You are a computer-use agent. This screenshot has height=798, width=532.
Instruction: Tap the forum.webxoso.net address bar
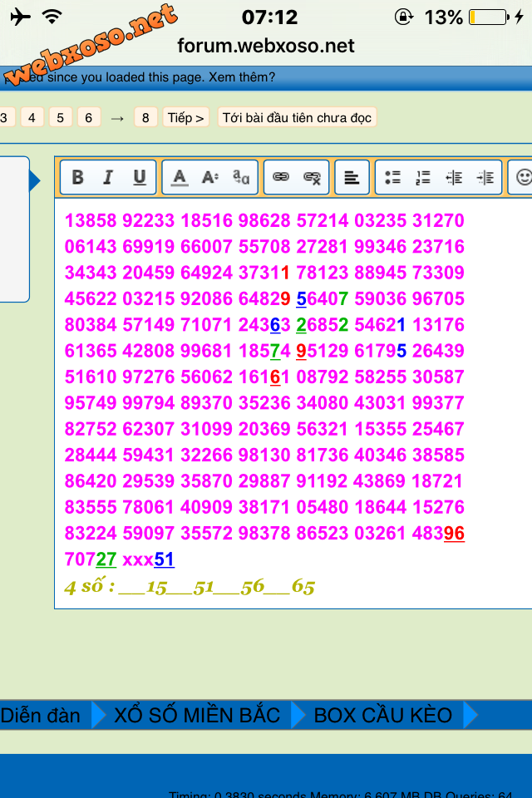point(266,46)
